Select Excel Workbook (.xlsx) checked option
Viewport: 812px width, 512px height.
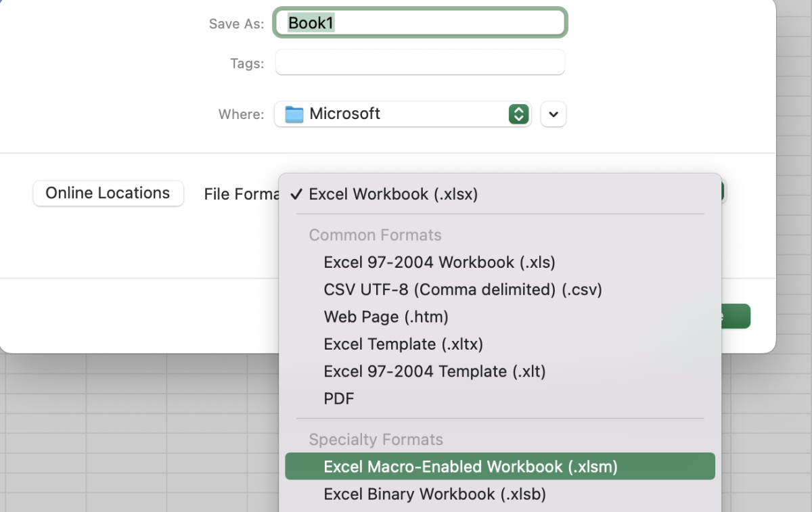(393, 194)
